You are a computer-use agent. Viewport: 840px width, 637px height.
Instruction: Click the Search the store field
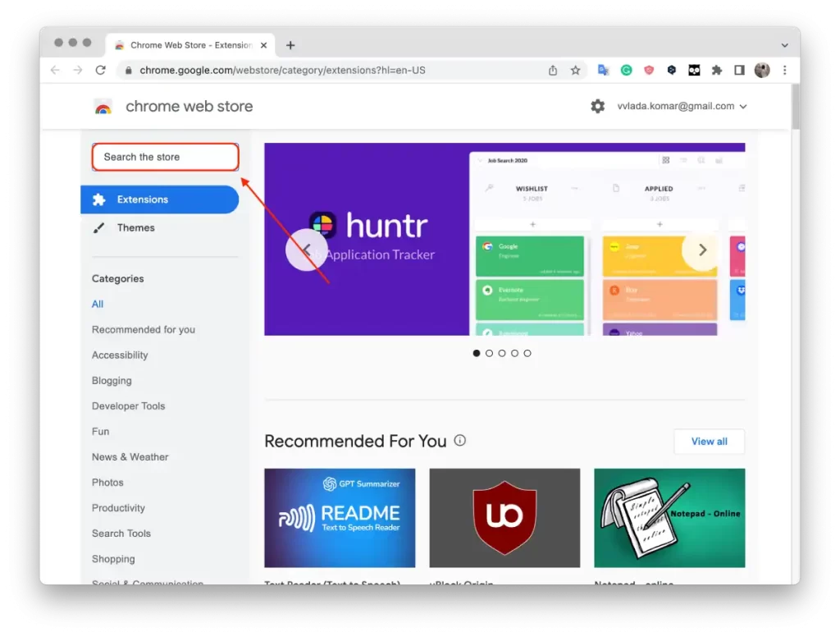click(x=165, y=157)
